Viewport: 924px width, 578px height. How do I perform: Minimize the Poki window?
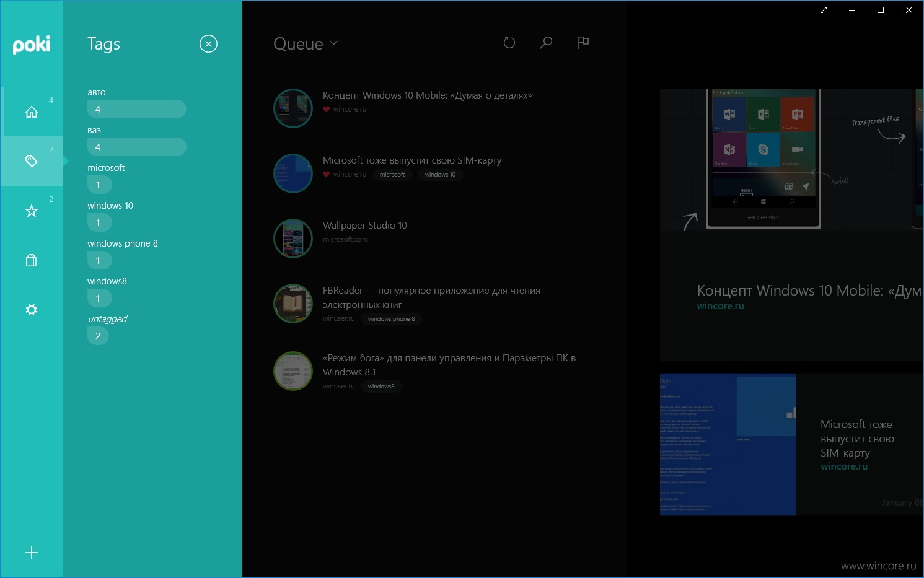pyautogui.click(x=852, y=10)
